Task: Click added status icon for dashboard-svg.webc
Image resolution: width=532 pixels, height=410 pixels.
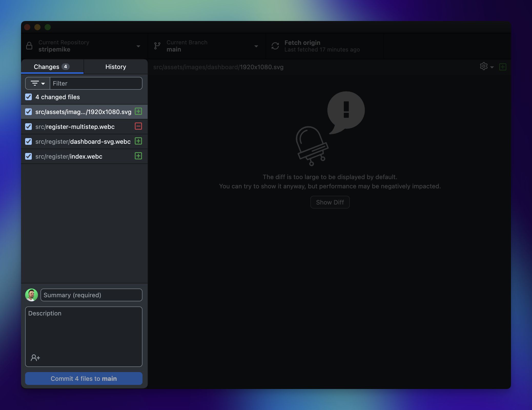Action: click(138, 141)
